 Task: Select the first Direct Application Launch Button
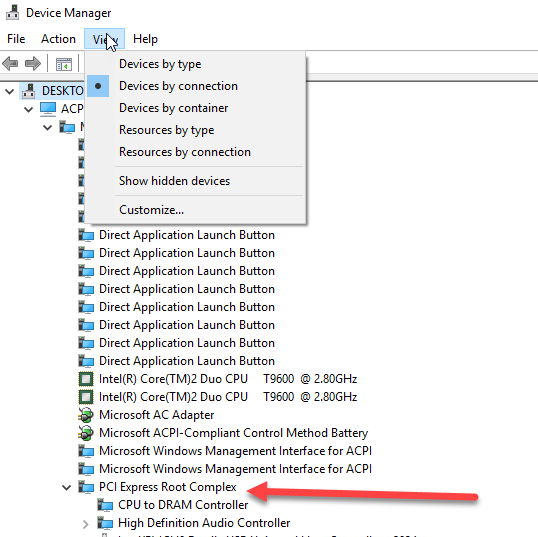(x=187, y=235)
